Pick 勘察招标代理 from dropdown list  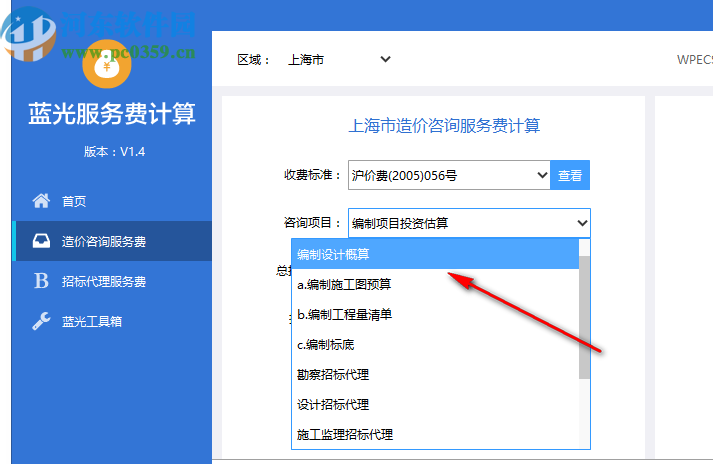coord(435,374)
